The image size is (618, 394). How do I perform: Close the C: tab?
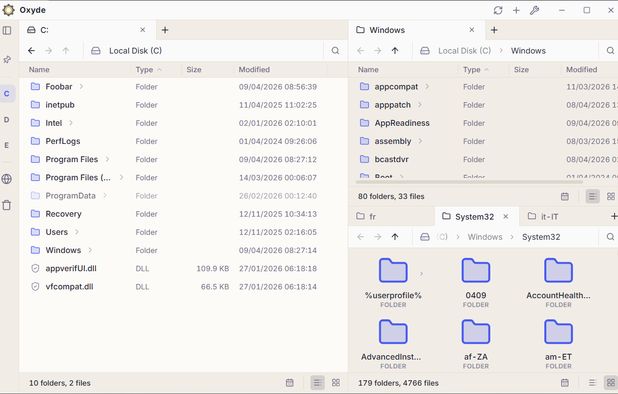pos(143,30)
